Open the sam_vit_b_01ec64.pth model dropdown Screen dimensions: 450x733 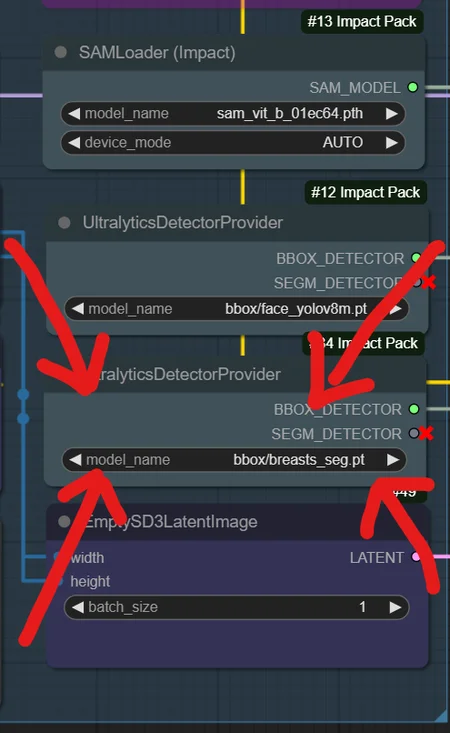click(x=233, y=114)
